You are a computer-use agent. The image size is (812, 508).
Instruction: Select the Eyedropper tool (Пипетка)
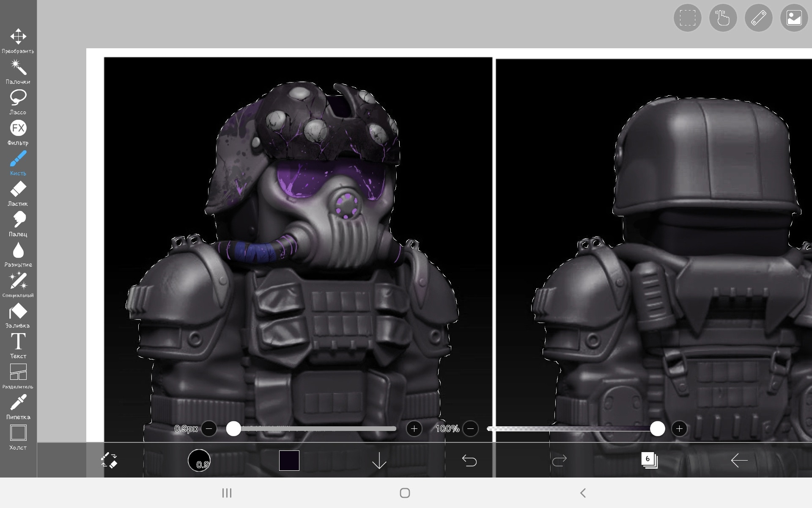coord(18,407)
